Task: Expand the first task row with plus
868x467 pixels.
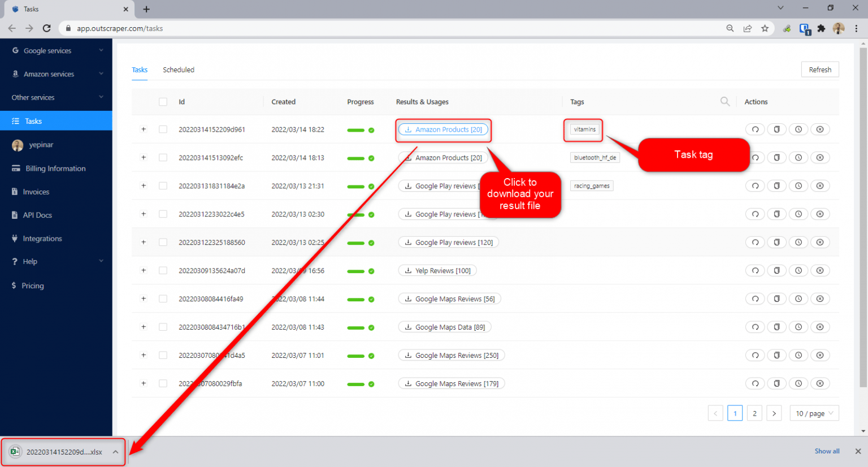Action: (x=143, y=129)
